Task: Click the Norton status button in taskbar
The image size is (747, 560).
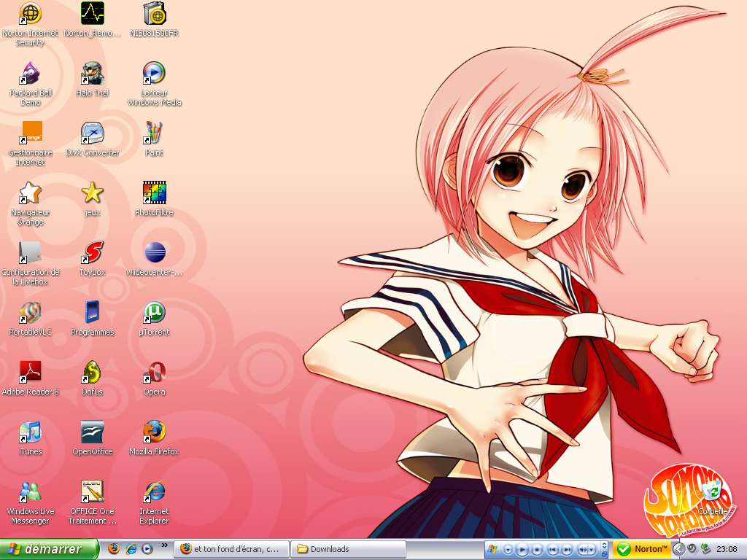Action: click(x=641, y=549)
